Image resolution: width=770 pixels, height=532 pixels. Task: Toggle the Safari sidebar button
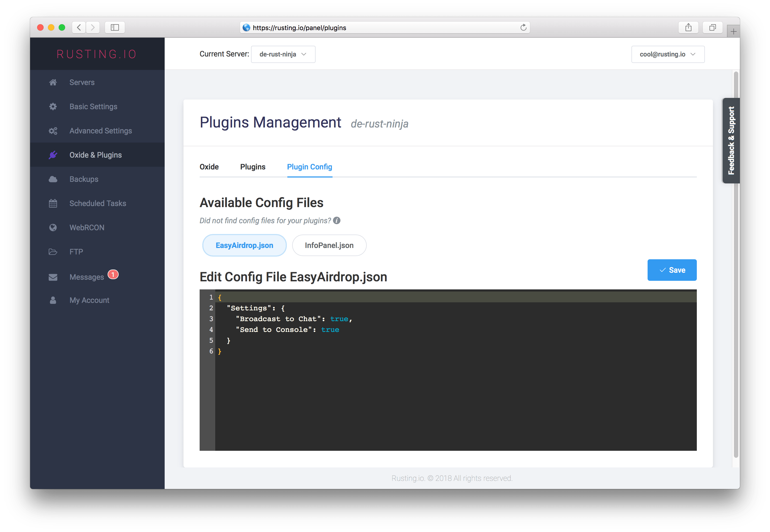coord(115,27)
